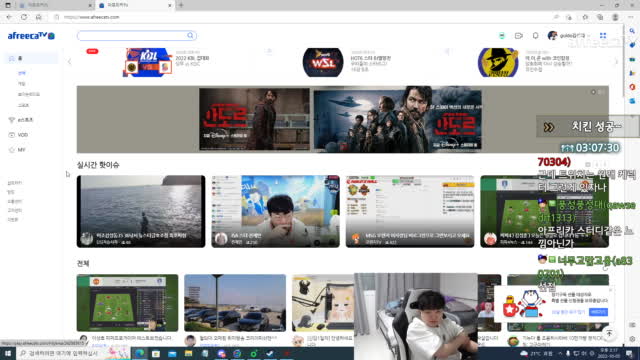Open the browser favorites star icon
The width and height of the screenshot is (640, 360).
[x=585, y=17]
